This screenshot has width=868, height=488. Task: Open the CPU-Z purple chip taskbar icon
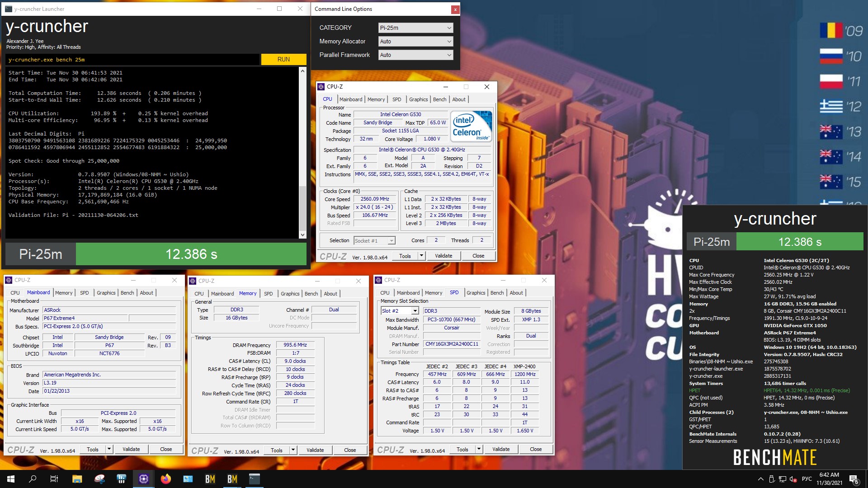pyautogui.click(x=144, y=479)
